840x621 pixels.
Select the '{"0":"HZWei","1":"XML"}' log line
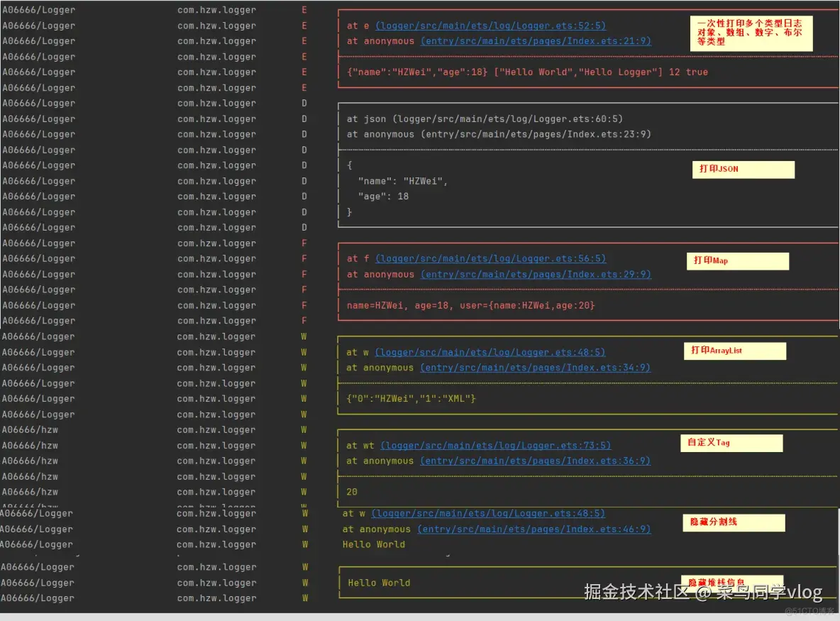click(411, 399)
